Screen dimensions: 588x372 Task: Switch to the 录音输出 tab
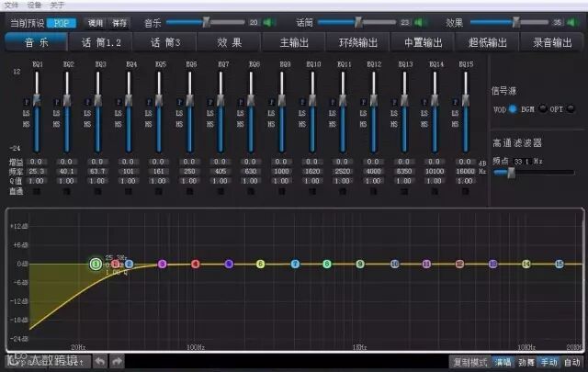(x=552, y=42)
